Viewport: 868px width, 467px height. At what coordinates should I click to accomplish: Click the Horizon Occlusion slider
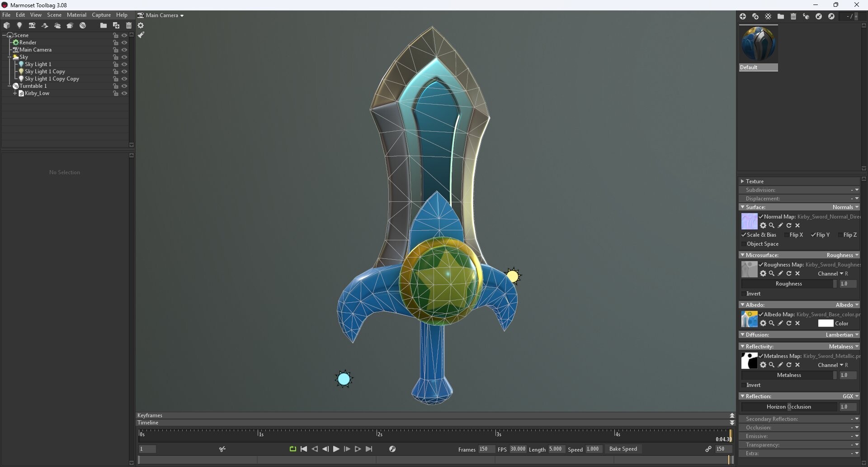coord(789,407)
